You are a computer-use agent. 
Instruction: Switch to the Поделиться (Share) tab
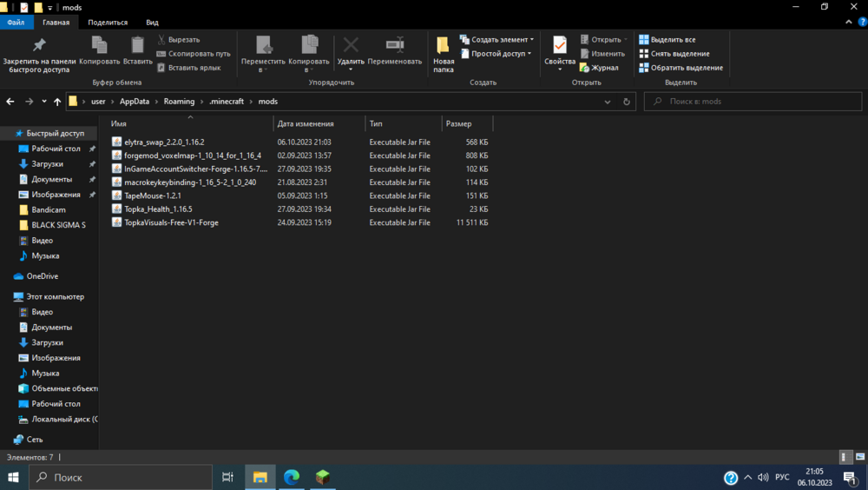[108, 23]
